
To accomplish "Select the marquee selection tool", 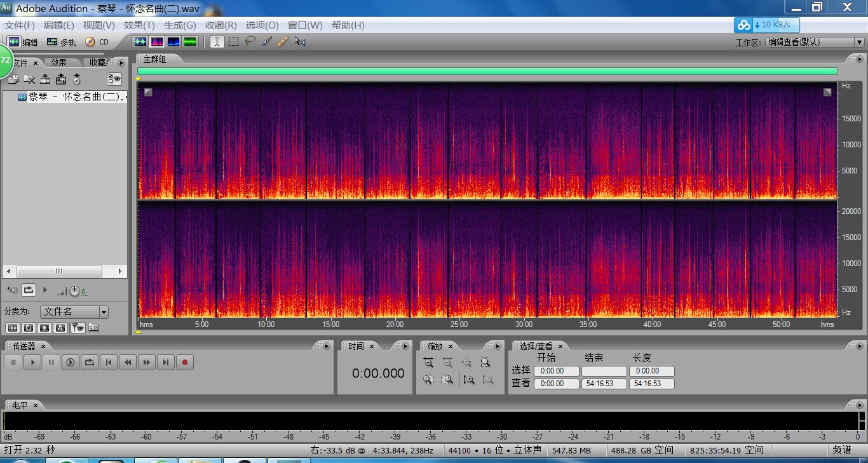I will point(234,41).
